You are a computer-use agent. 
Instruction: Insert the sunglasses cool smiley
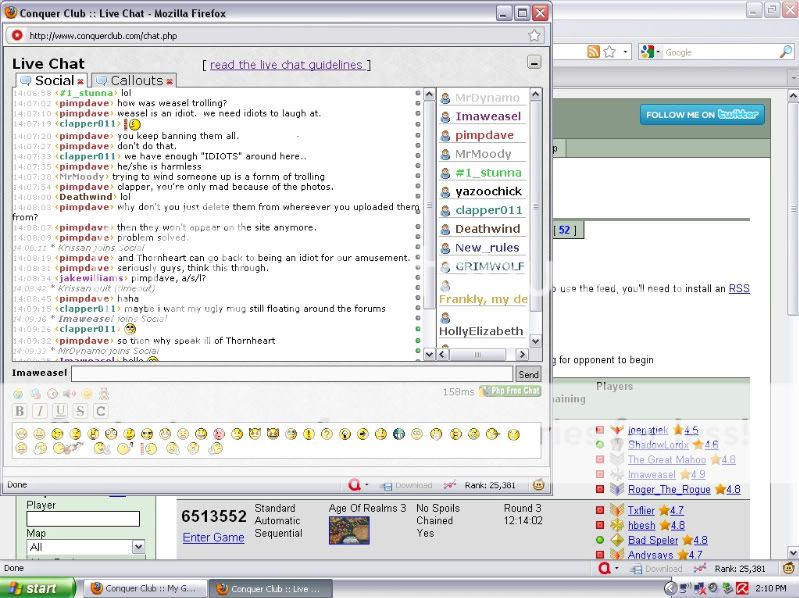(x=147, y=434)
